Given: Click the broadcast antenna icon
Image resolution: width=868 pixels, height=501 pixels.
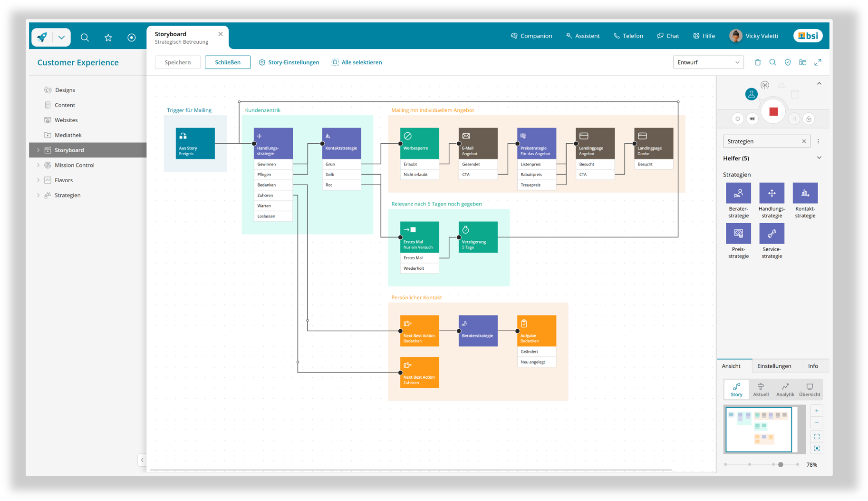Looking at the screenshot, I should 765,85.
